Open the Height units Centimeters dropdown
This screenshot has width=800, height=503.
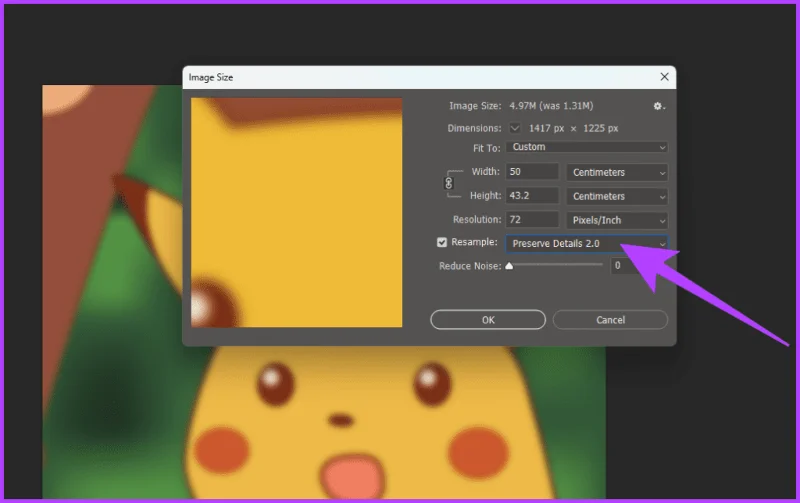point(617,196)
